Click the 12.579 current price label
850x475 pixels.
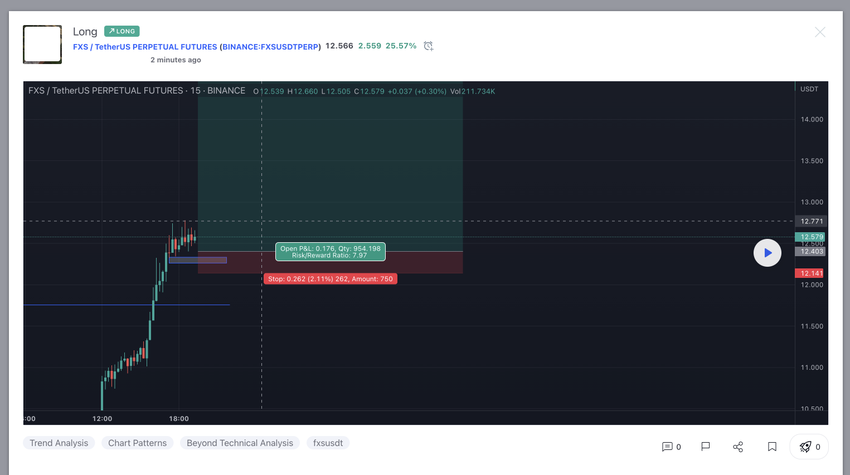(810, 237)
